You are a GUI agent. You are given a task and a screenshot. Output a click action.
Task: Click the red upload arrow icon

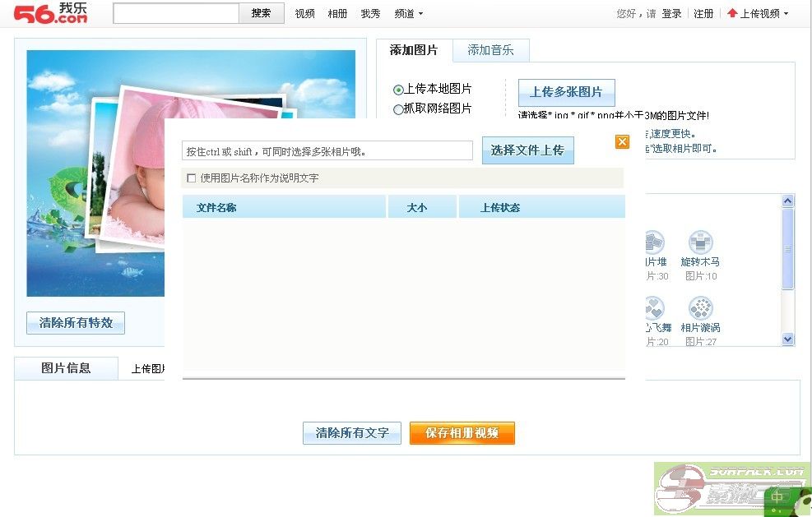click(x=732, y=13)
